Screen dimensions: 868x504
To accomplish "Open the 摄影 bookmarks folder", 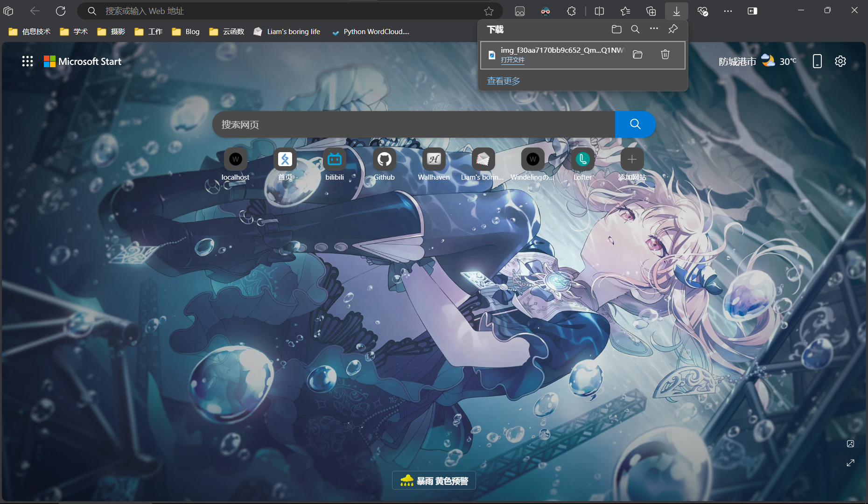I will point(112,31).
